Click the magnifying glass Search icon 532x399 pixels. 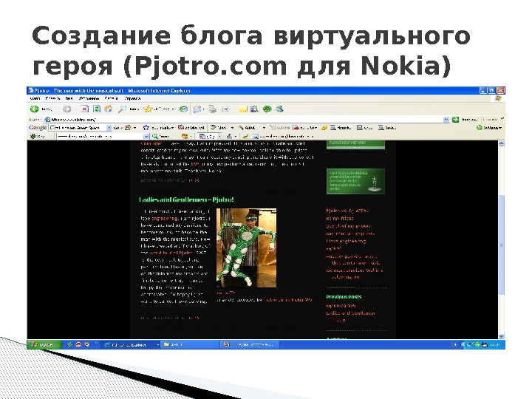[x=122, y=109]
